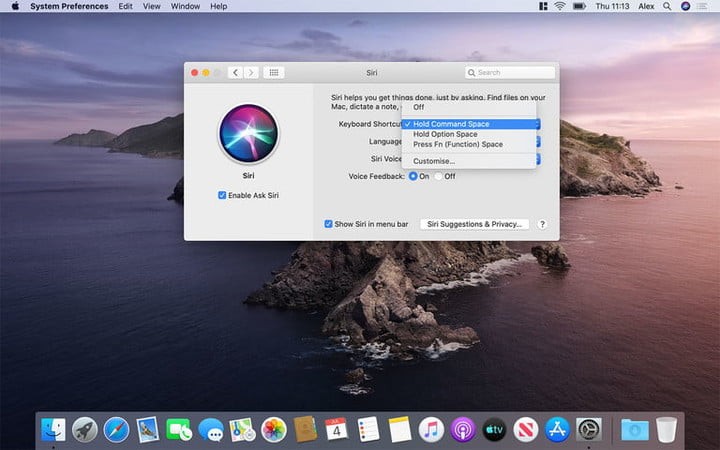
Task: Pick Customise… in the shortcut dropdown
Action: (434, 161)
